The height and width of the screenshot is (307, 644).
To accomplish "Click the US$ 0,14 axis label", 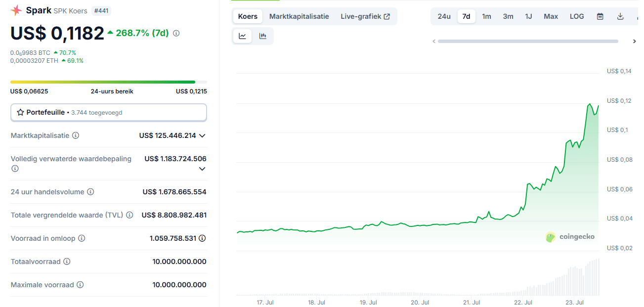I will 619,71.
